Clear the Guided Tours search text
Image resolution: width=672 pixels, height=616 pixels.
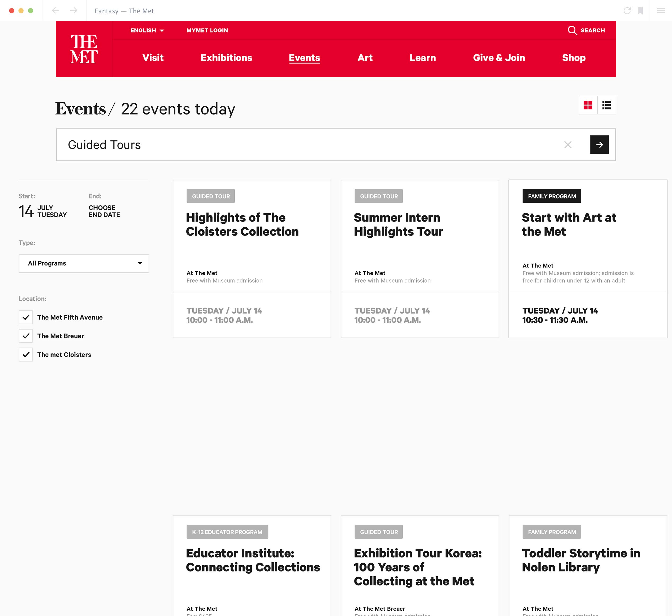tap(568, 145)
